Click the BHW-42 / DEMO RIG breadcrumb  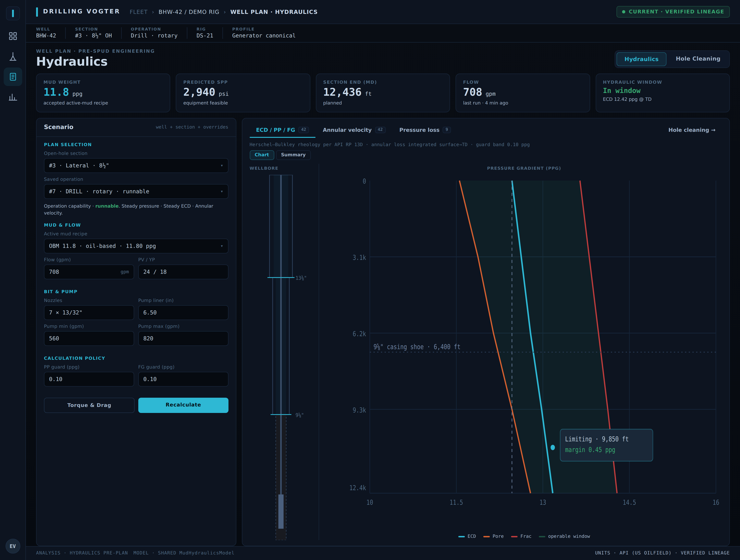point(189,12)
